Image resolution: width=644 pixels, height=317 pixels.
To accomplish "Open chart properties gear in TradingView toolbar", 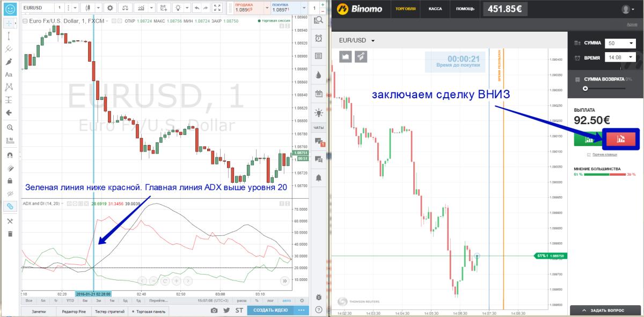I will pyautogui.click(x=110, y=8).
